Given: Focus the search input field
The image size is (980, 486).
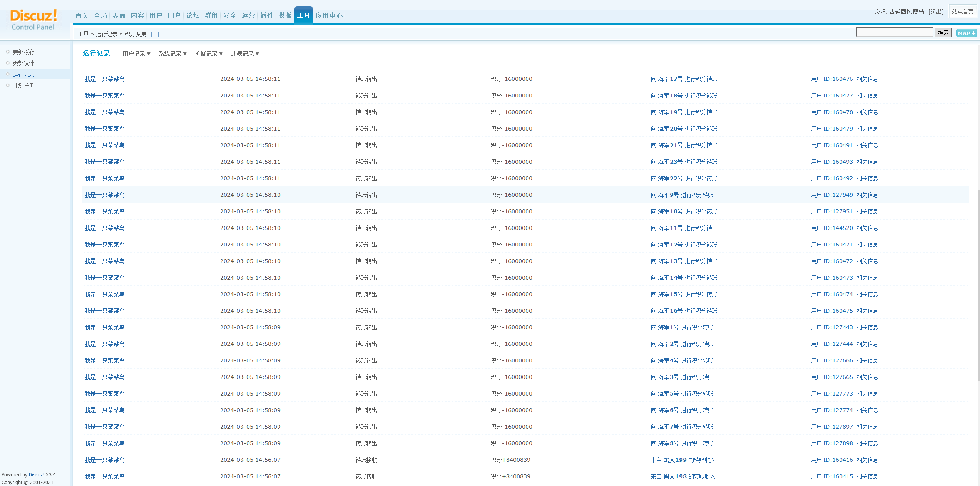Looking at the screenshot, I should click(x=894, y=32).
